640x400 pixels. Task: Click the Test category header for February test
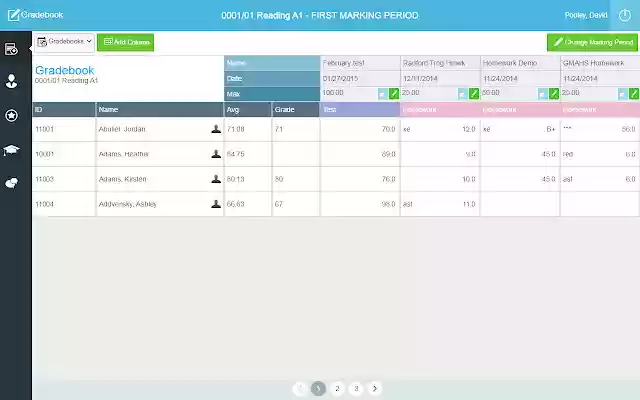(360, 109)
